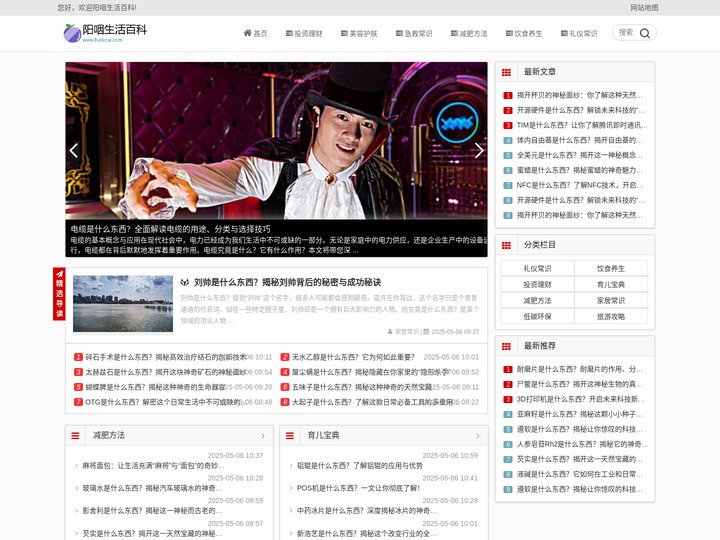Select 旅游攻略 in 分类栏目
This screenshot has width=720, height=540.
pyautogui.click(x=611, y=317)
